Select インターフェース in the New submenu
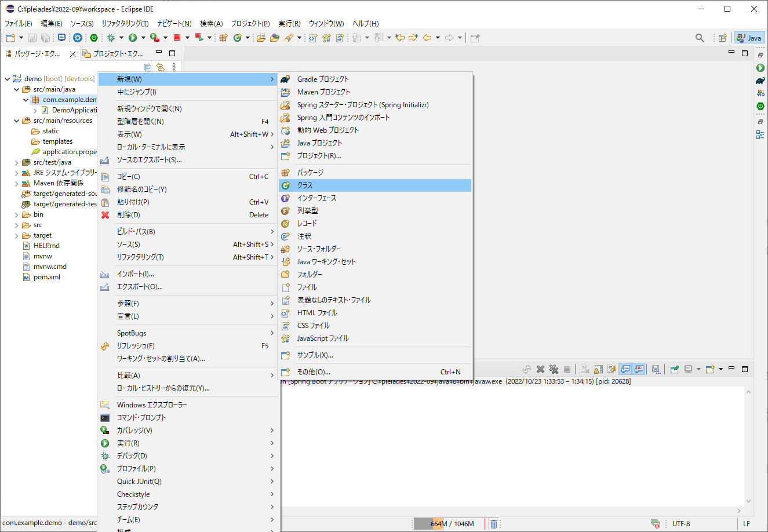The image size is (768, 532). [375, 198]
